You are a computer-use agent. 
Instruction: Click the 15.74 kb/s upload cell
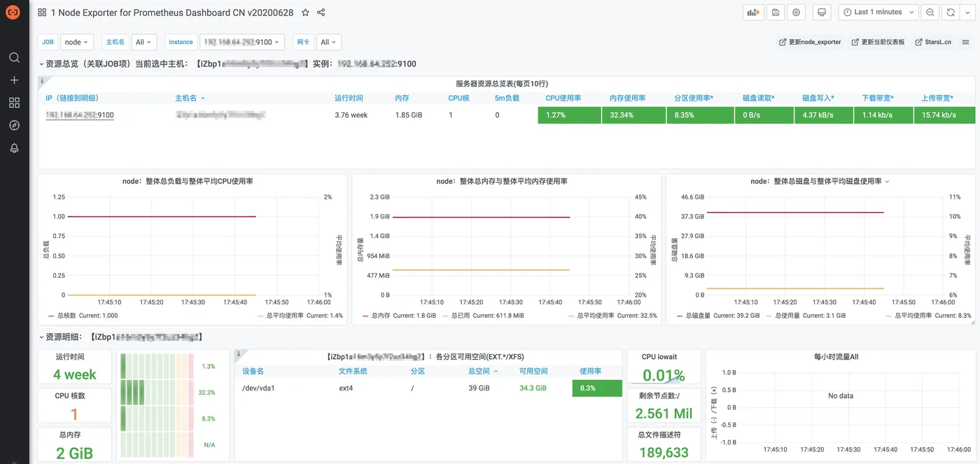coord(944,115)
